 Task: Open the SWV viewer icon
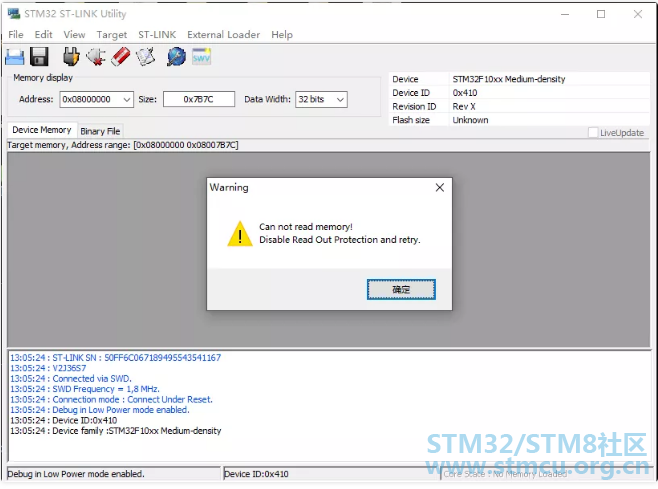pyautogui.click(x=201, y=57)
